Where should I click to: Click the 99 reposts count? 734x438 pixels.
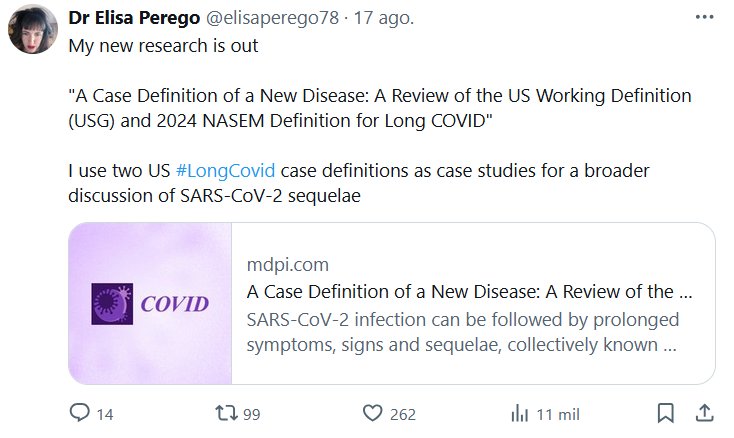point(251,413)
